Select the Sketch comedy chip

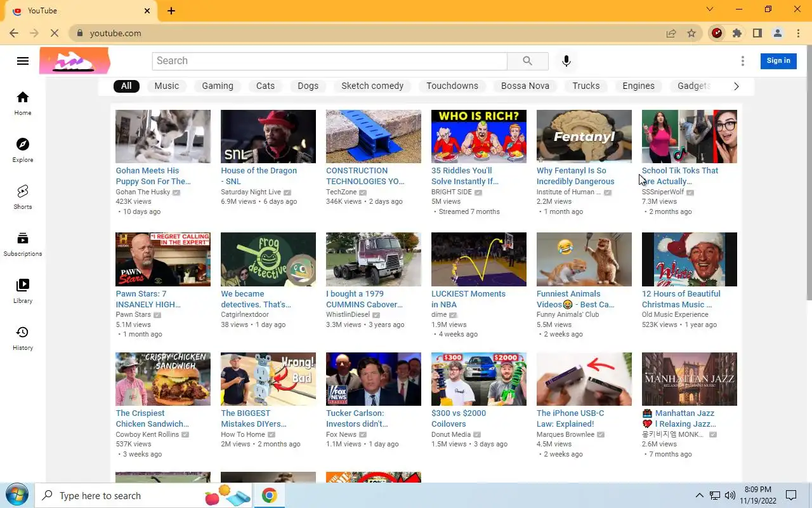372,86
